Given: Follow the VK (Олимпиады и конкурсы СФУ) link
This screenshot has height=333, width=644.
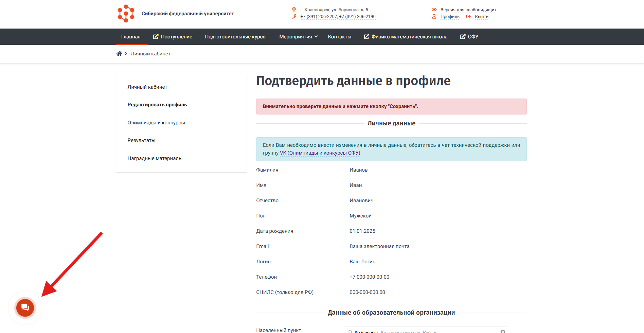Looking at the screenshot, I should (320, 153).
